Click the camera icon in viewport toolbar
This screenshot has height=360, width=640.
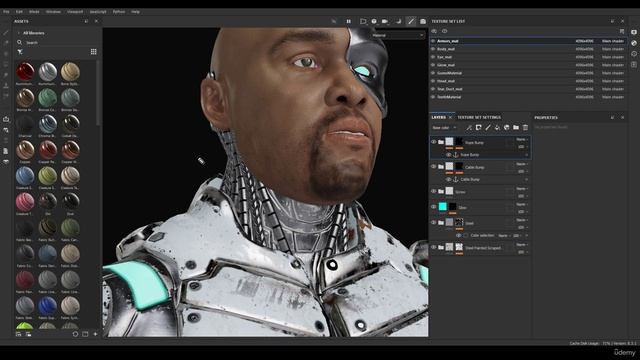pyautogui.click(x=384, y=21)
